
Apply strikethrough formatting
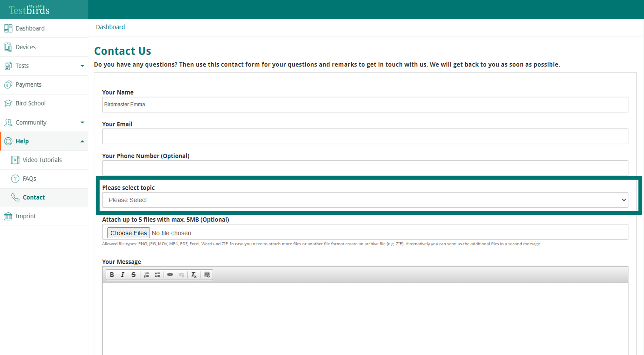133,275
